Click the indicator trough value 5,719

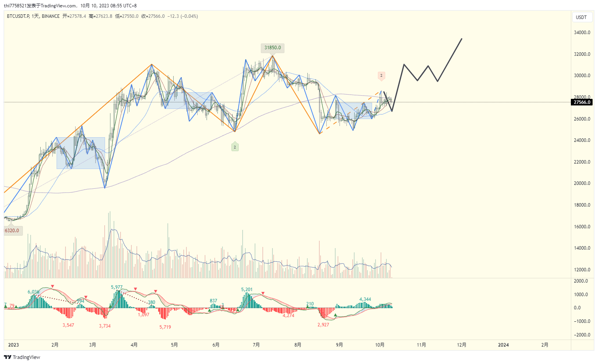tap(165, 327)
